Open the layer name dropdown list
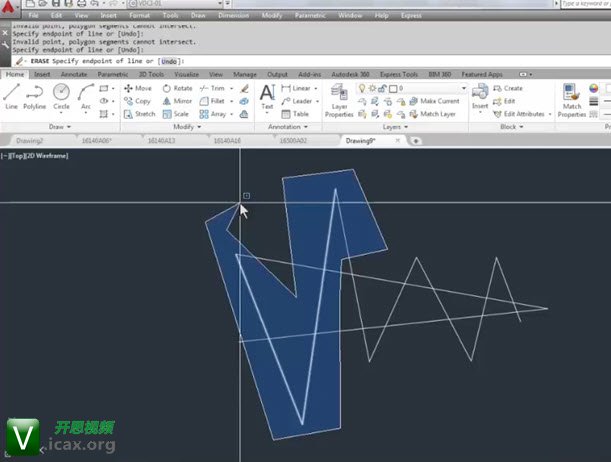This screenshot has height=462, width=611. [x=464, y=88]
